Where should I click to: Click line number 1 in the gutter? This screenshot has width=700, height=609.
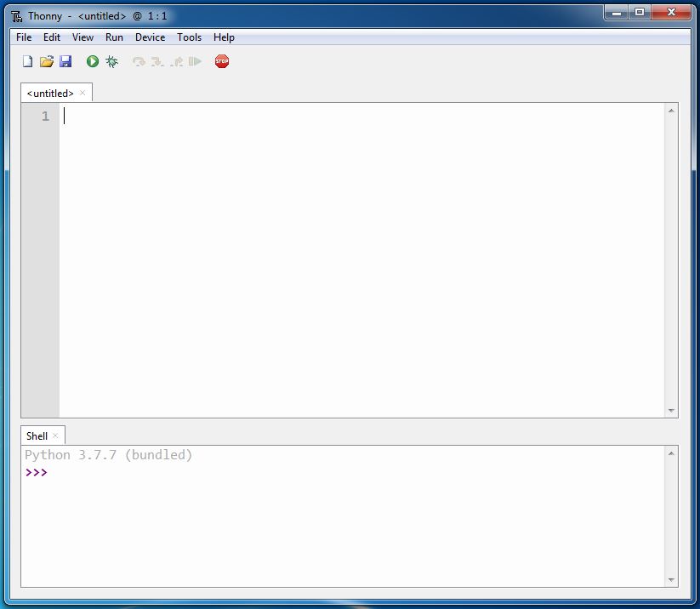coord(45,117)
